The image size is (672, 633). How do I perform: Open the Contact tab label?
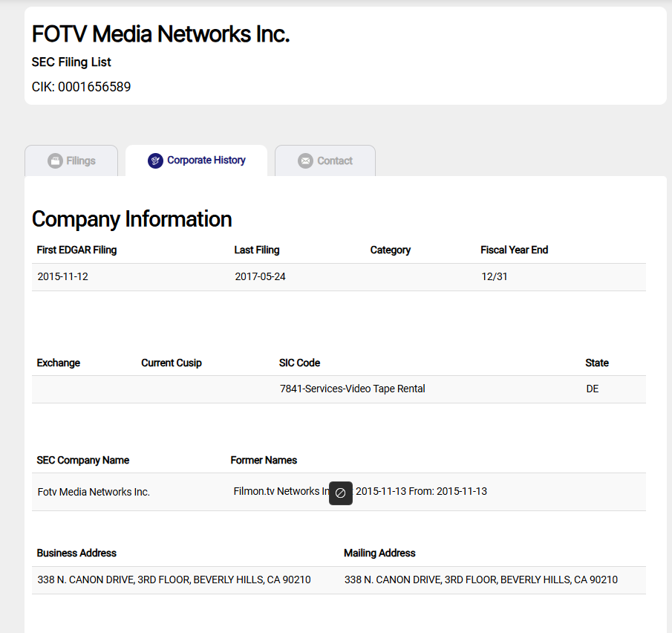pos(335,161)
